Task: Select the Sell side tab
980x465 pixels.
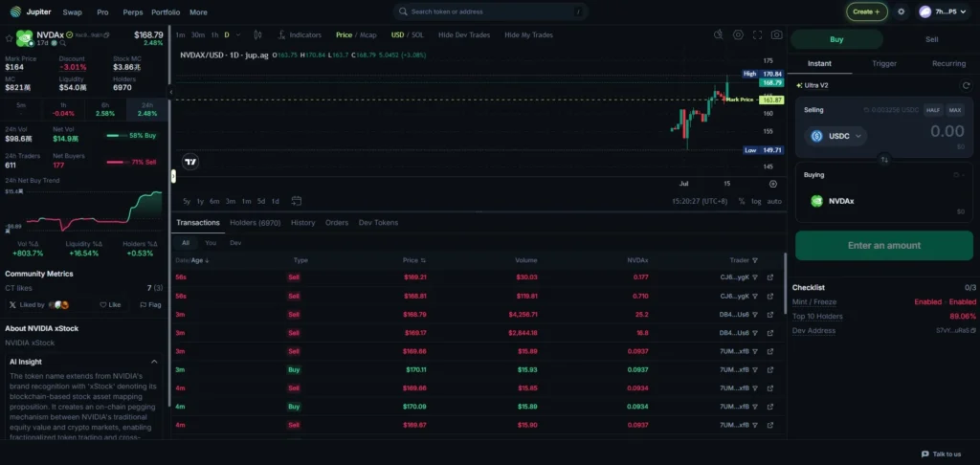Action: pyautogui.click(x=931, y=39)
